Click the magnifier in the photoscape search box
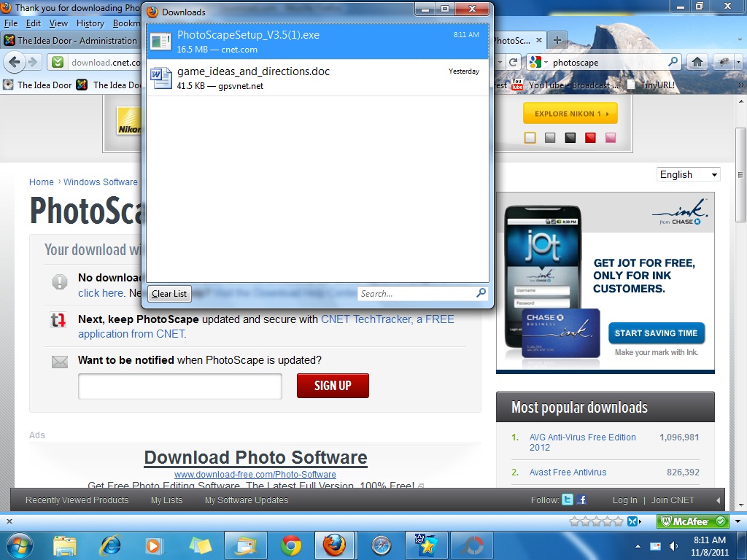Image resolution: width=747 pixels, height=560 pixels. click(x=673, y=62)
